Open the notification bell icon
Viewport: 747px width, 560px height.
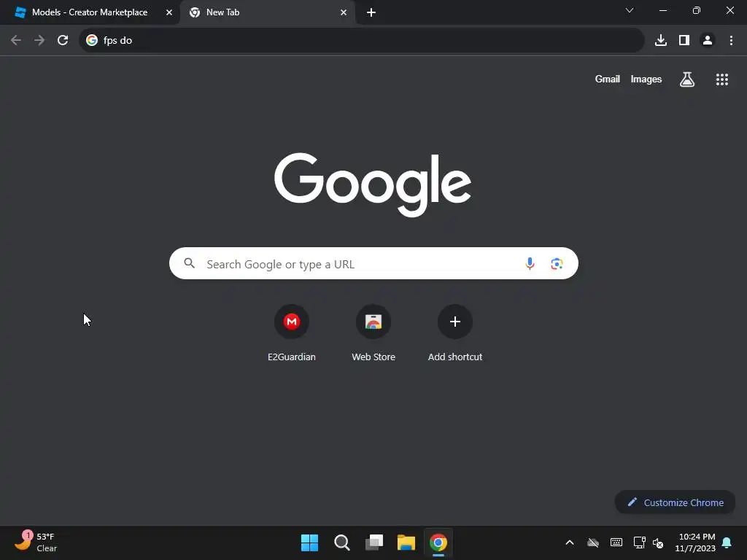tap(727, 542)
